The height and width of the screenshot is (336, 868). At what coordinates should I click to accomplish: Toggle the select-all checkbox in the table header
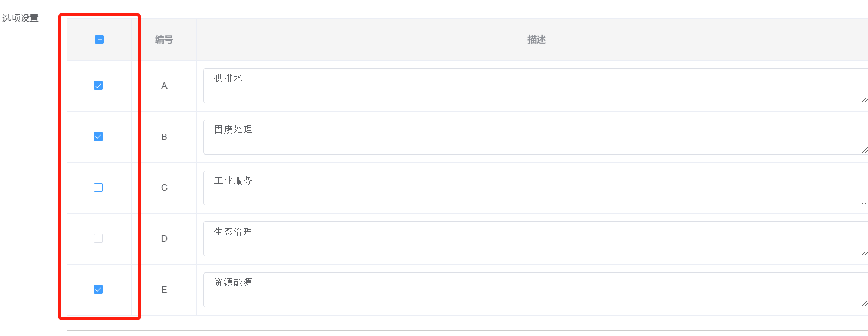coord(99,39)
